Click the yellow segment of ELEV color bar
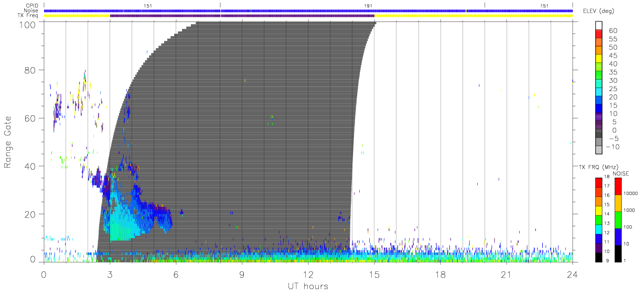644x297 pixels. (599, 58)
